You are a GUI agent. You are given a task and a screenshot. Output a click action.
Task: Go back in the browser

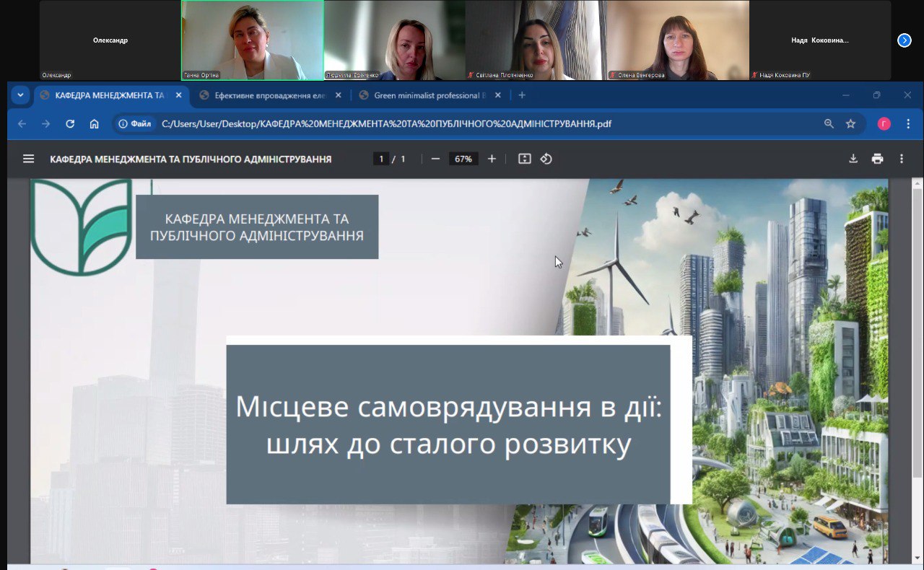22,124
